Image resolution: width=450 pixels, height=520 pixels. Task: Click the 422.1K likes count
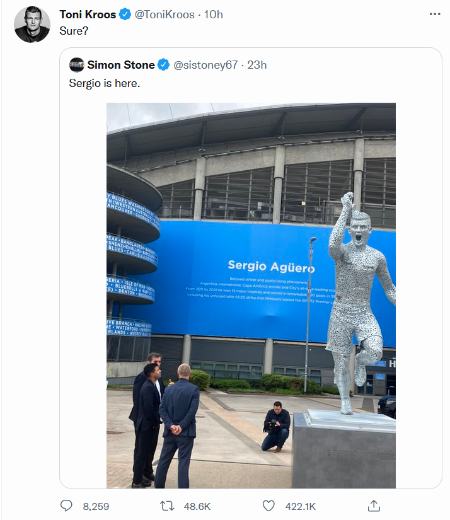coord(300,506)
